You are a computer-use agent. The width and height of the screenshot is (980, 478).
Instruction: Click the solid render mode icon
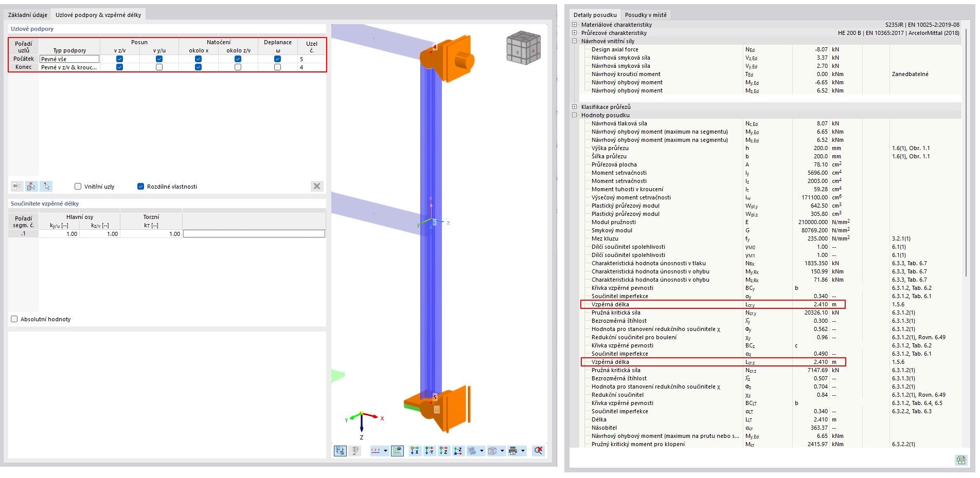click(x=472, y=451)
